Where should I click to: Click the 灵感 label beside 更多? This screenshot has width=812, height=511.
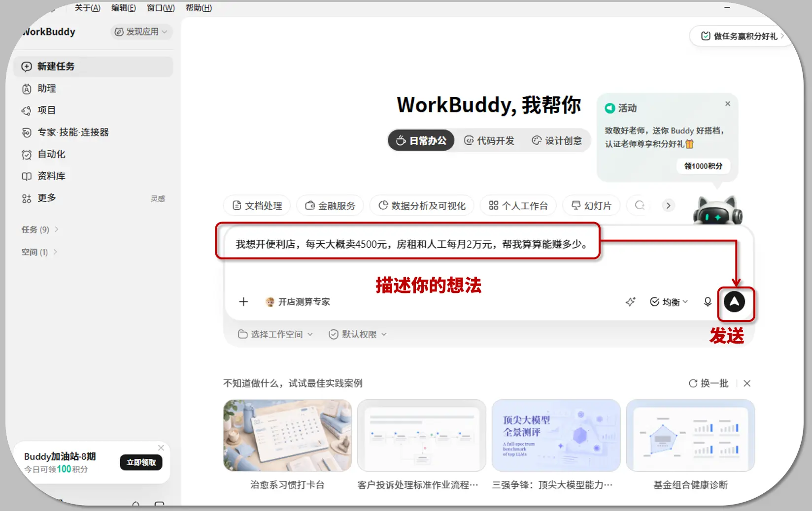coord(158,198)
